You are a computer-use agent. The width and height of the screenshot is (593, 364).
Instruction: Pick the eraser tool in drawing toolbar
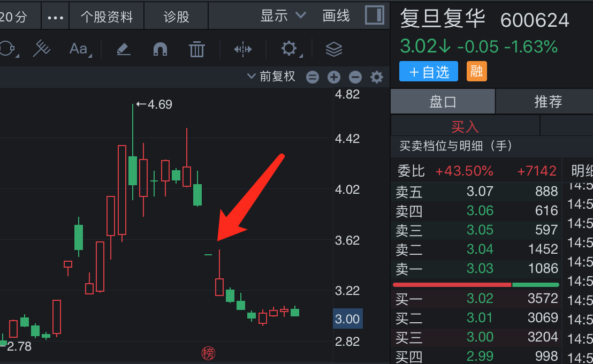[123, 49]
